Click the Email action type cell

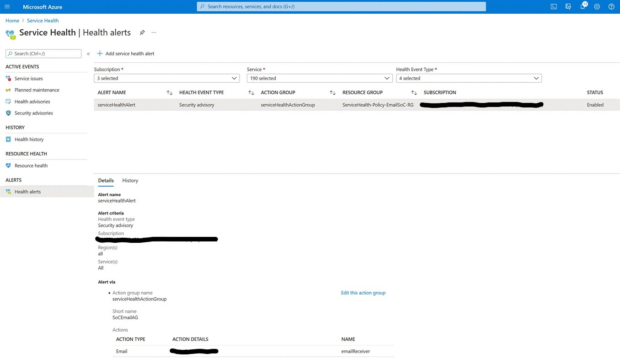(x=122, y=351)
